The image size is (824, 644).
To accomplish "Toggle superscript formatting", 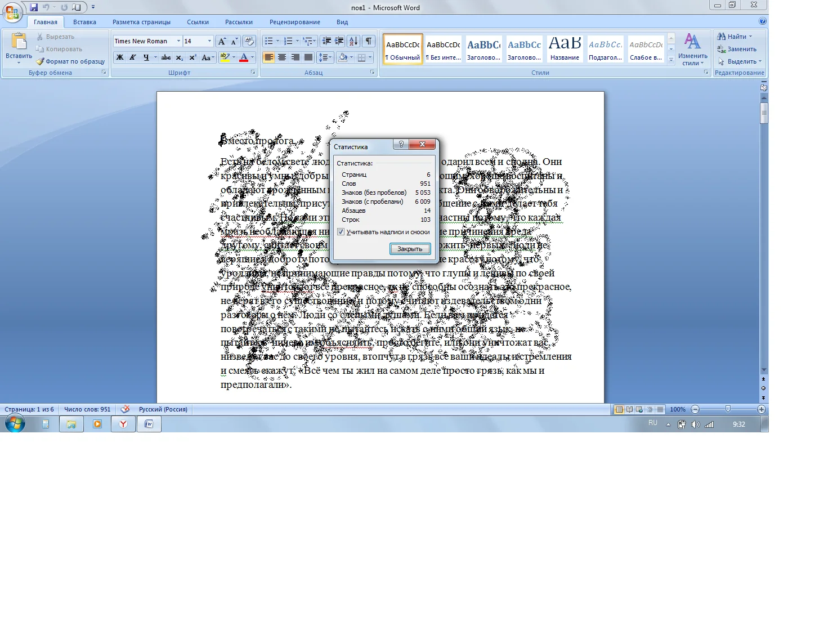I will [x=192, y=57].
